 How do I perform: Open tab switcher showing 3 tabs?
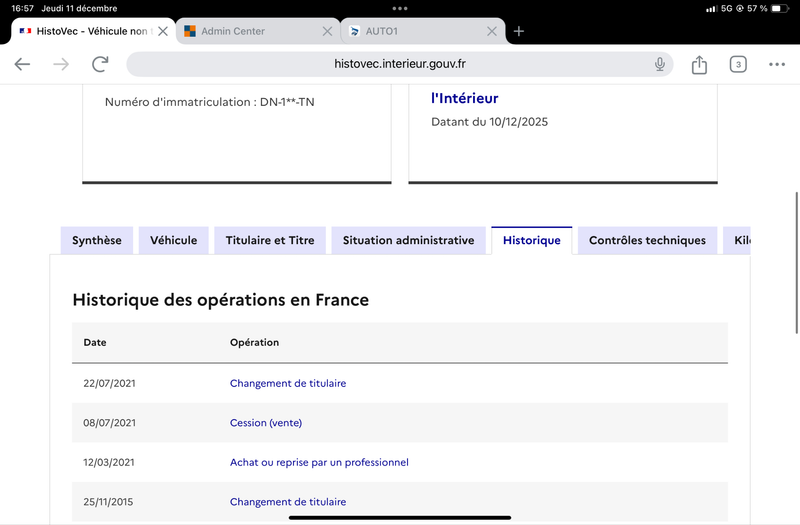pyautogui.click(x=738, y=64)
